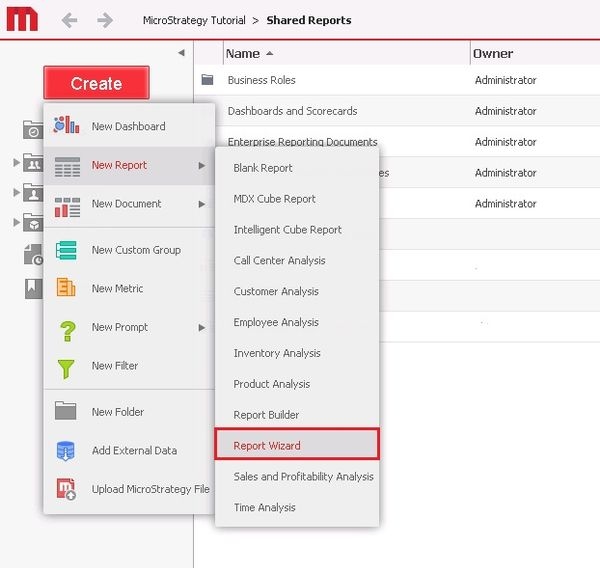Select Intelligent Cube Report

pos(297,230)
